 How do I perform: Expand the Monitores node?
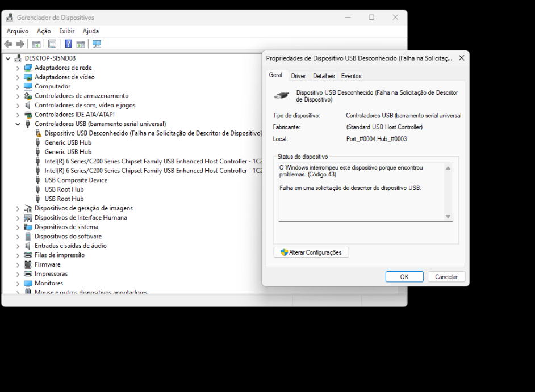click(18, 284)
